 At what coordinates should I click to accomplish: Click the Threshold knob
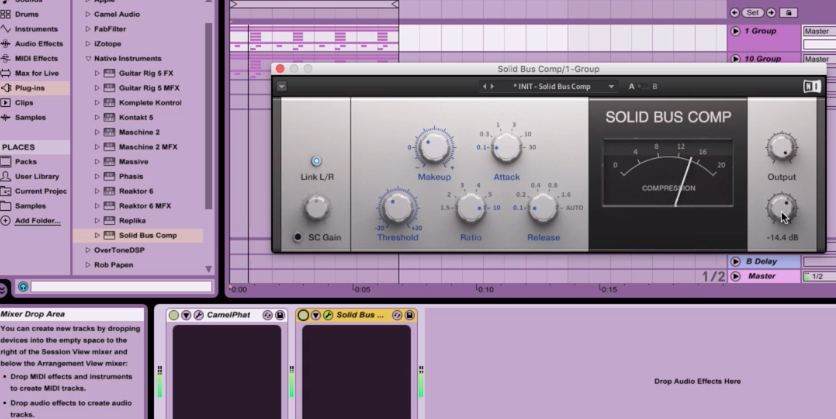[398, 207]
